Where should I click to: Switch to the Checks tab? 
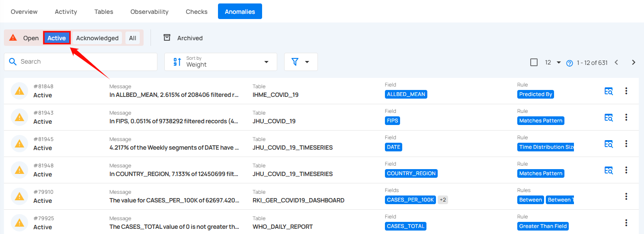197,12
